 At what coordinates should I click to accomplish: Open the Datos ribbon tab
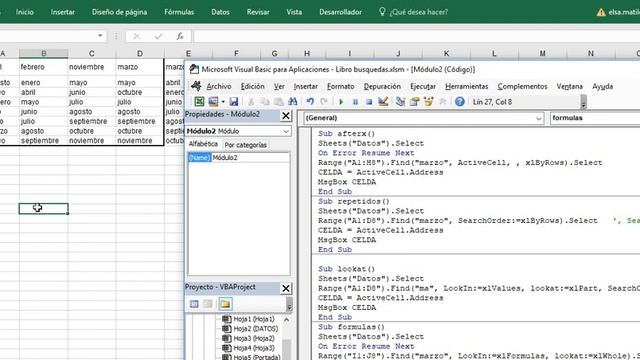pos(220,12)
